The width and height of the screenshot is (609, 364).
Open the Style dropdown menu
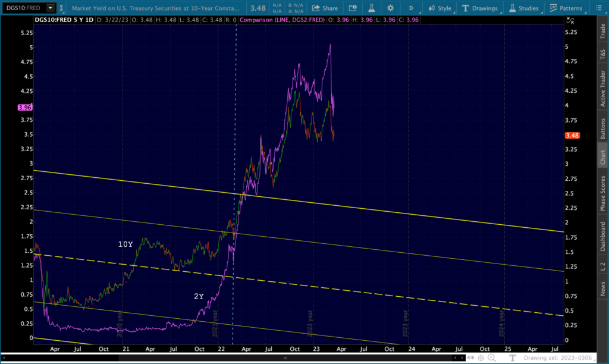tap(440, 8)
